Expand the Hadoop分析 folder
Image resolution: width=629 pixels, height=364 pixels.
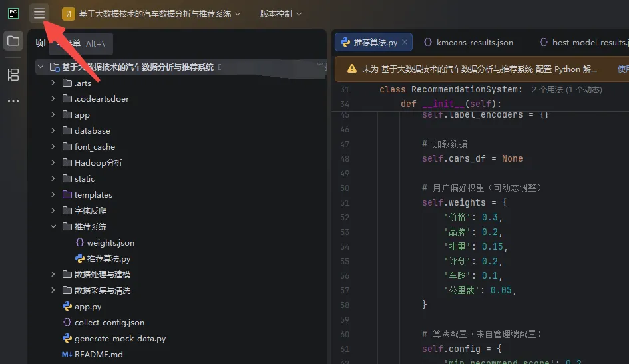[x=53, y=162]
